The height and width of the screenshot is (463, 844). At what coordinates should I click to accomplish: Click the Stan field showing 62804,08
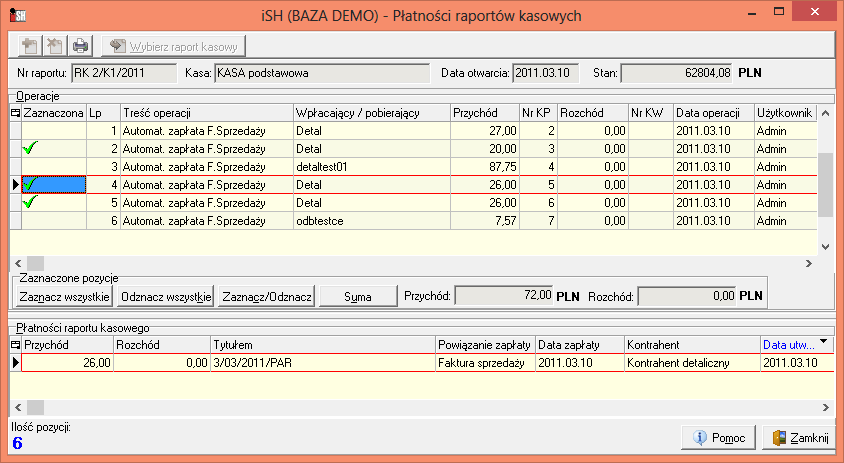(677, 73)
